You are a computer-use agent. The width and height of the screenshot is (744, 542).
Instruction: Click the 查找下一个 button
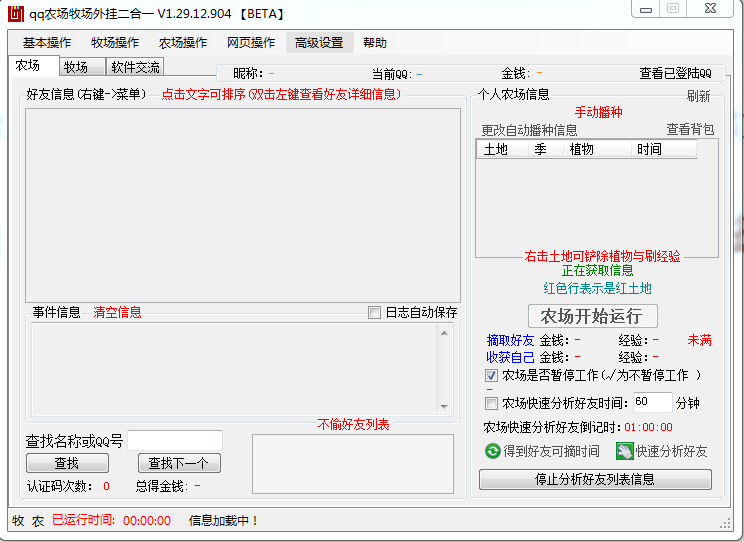click(179, 464)
